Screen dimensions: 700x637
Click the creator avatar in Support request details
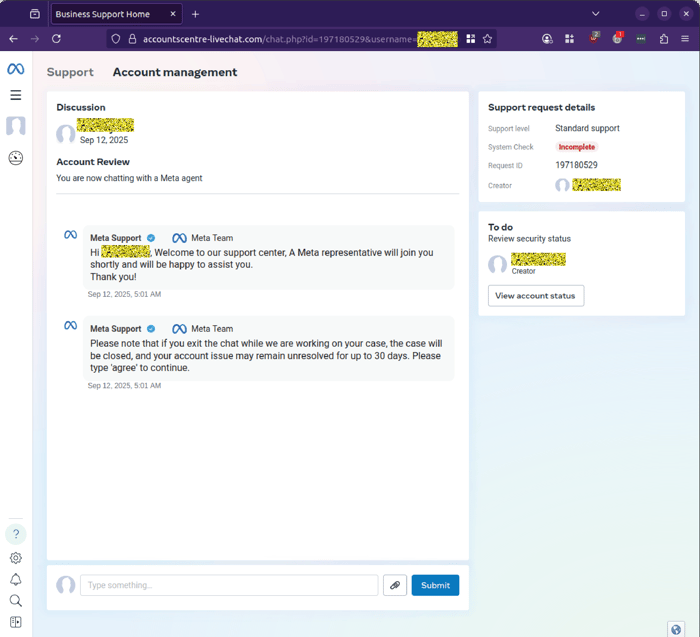tap(562, 185)
